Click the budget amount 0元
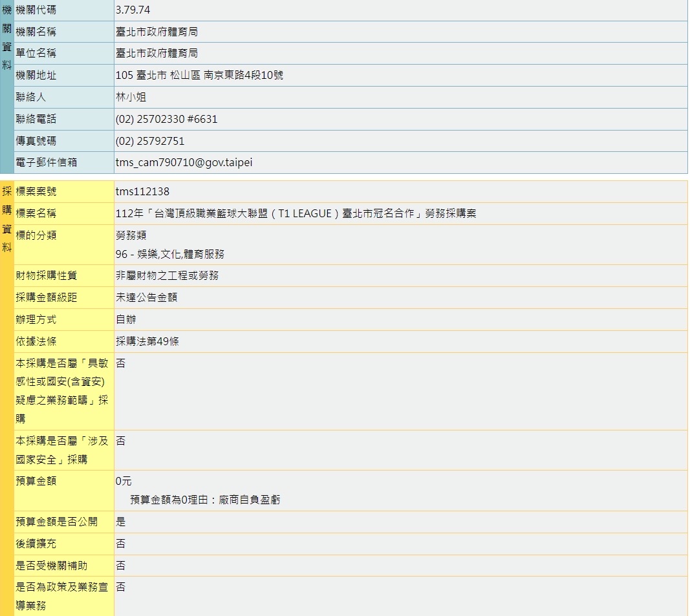The height and width of the screenshot is (616, 690). pyautogui.click(x=124, y=481)
